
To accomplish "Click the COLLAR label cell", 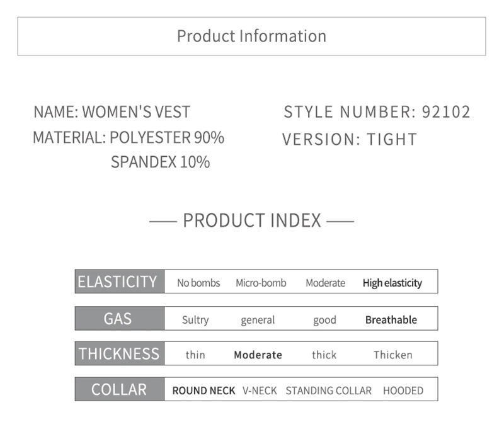I will [120, 389].
